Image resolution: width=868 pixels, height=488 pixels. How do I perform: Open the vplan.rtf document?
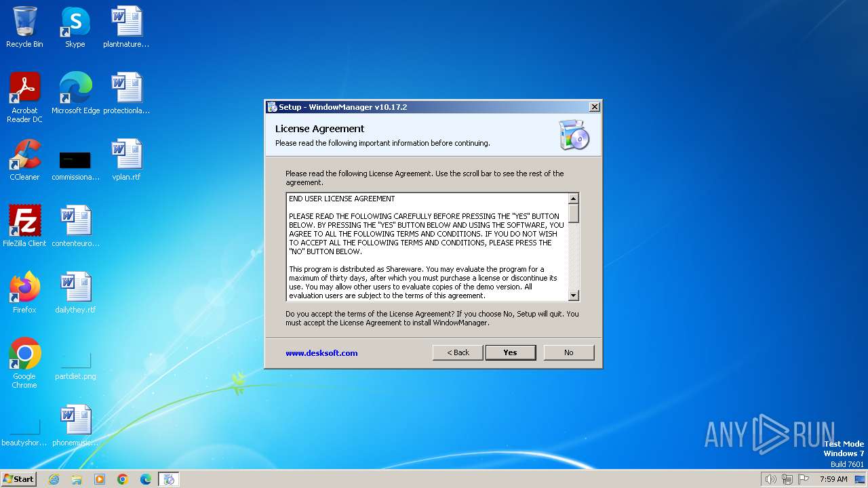point(126,160)
